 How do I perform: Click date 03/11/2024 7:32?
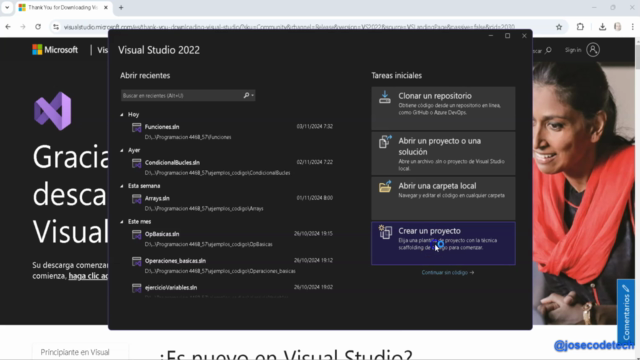pos(315,127)
